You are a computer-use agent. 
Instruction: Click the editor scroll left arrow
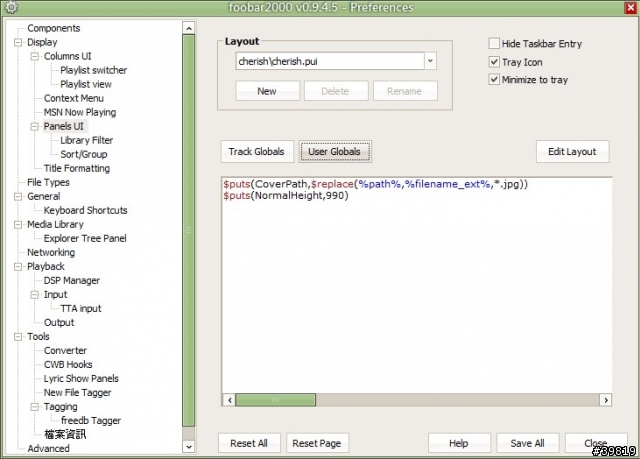pyautogui.click(x=230, y=400)
